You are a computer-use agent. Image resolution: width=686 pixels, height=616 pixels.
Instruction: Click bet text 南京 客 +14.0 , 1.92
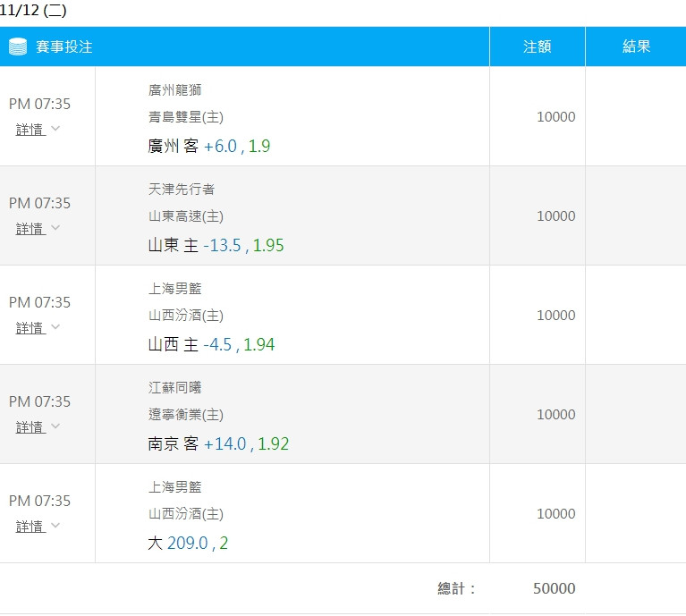[218, 443]
